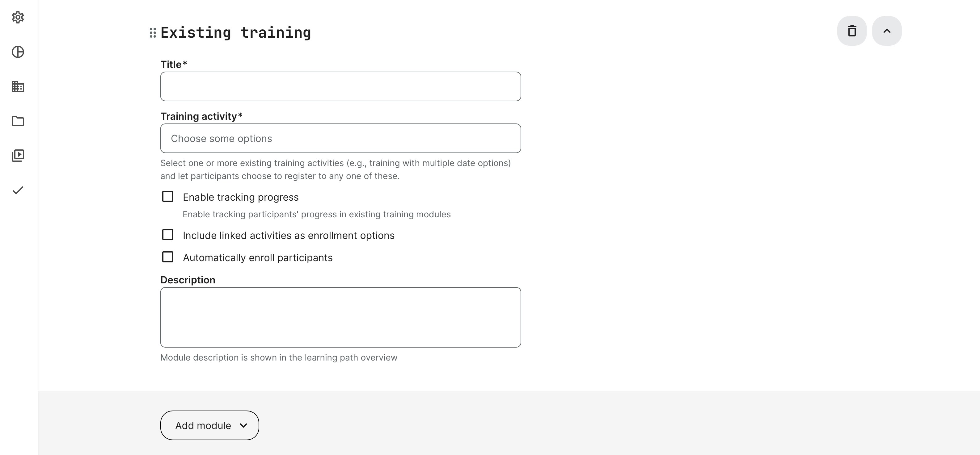
Task: Check Include linked activities as enrollment options
Action: (168, 235)
